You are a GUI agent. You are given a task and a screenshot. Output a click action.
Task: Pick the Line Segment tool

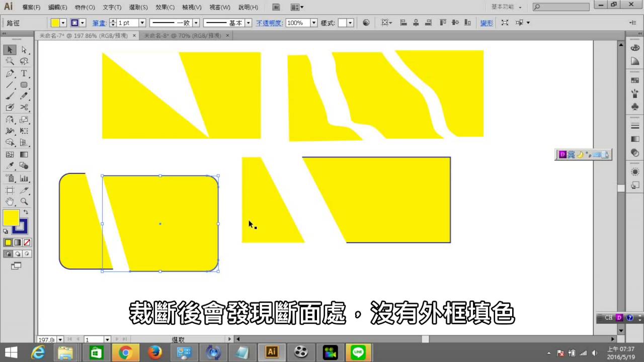pyautogui.click(x=10, y=85)
